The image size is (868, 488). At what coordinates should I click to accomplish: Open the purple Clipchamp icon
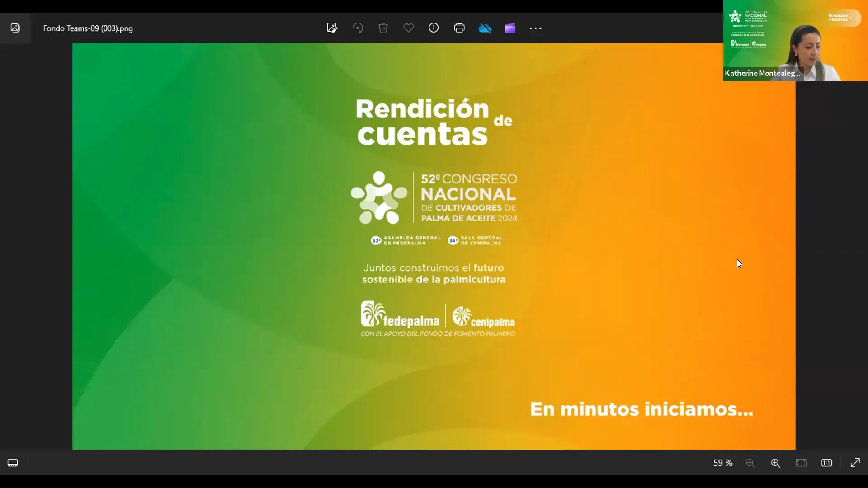(x=510, y=28)
